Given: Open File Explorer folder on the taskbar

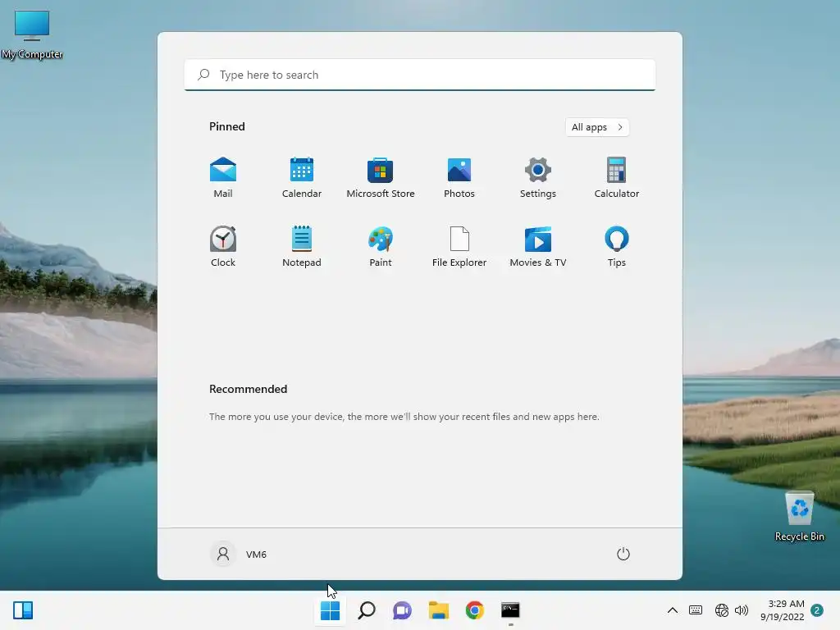Looking at the screenshot, I should [438, 610].
